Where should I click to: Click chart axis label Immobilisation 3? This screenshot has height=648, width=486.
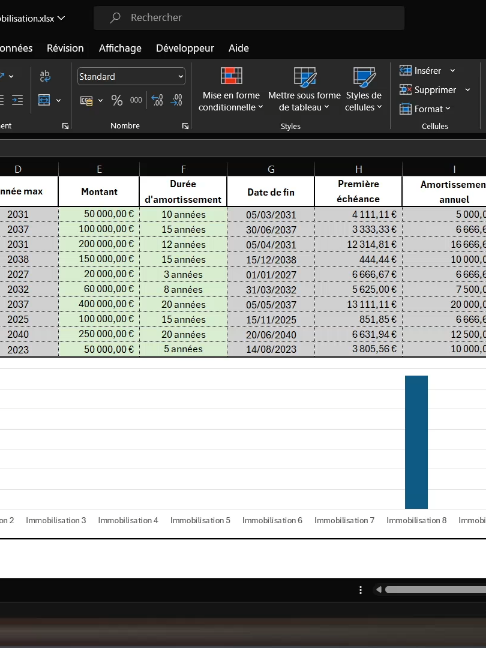pos(56,520)
